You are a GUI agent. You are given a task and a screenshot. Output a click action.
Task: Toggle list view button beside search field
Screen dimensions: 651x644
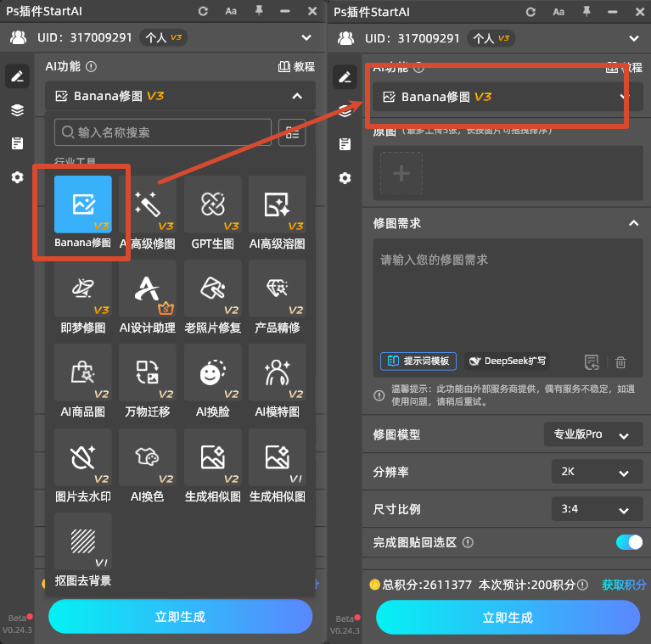(x=292, y=132)
